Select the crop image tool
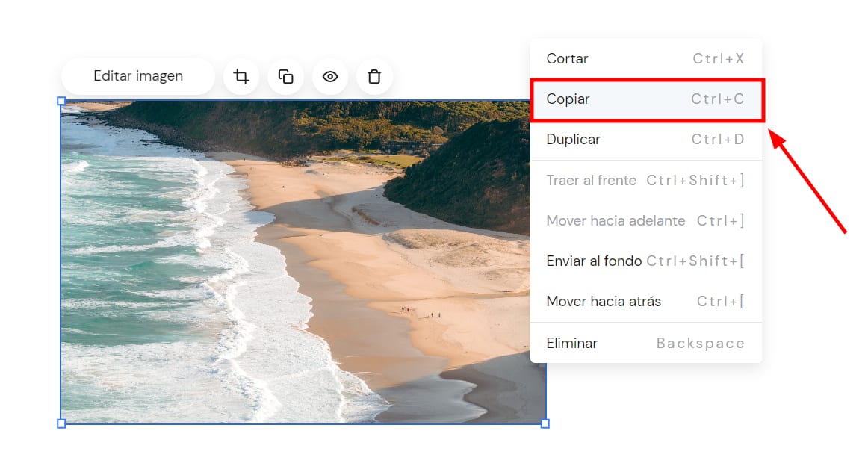868x475 pixels. [241, 76]
